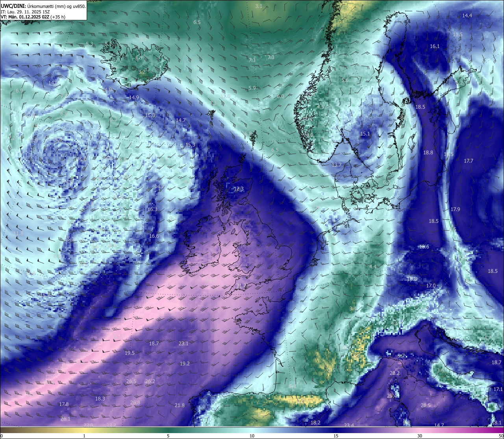Click the 23.4 value near bottom edge
Viewport: 504px width, 439px height.
click(x=349, y=425)
